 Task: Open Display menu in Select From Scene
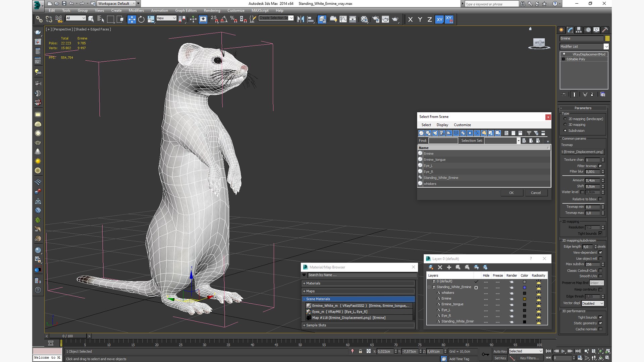[x=442, y=125]
